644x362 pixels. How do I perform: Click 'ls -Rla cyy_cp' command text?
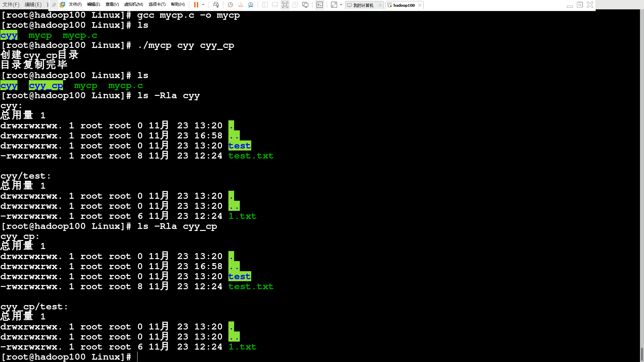coord(177,226)
